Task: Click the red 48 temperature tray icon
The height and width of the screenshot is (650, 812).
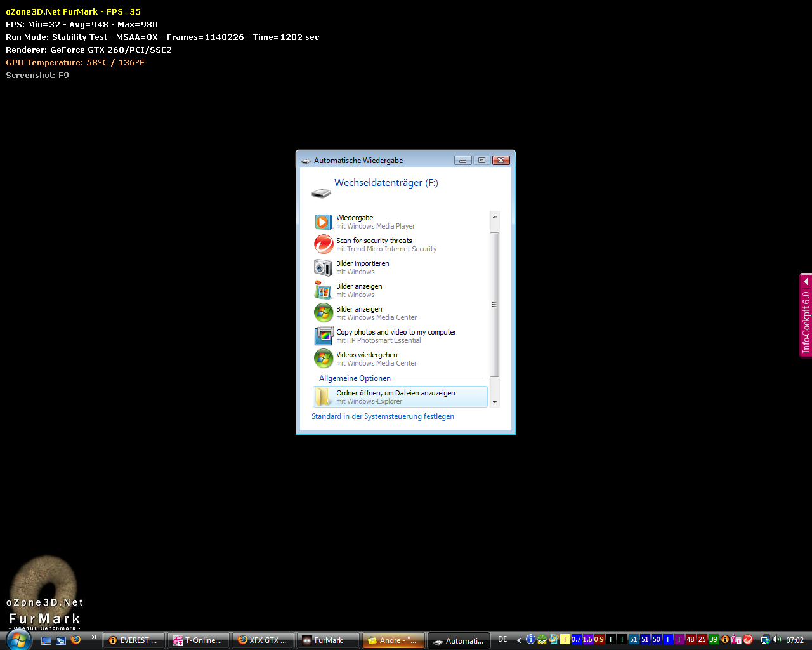Action: (691, 639)
